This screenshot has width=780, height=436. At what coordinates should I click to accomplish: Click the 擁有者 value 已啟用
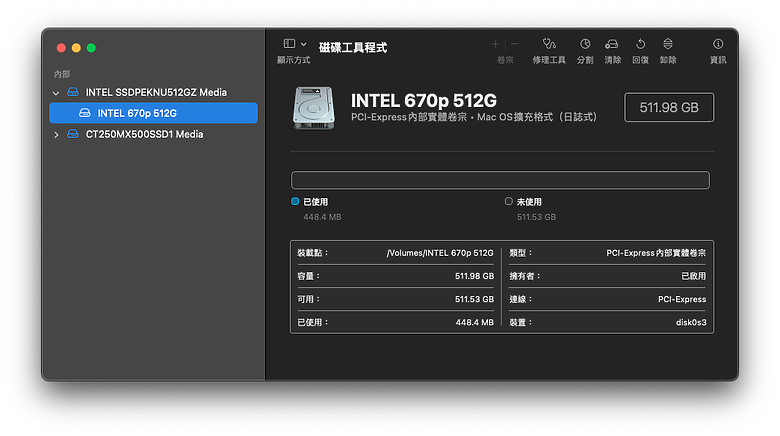point(693,276)
